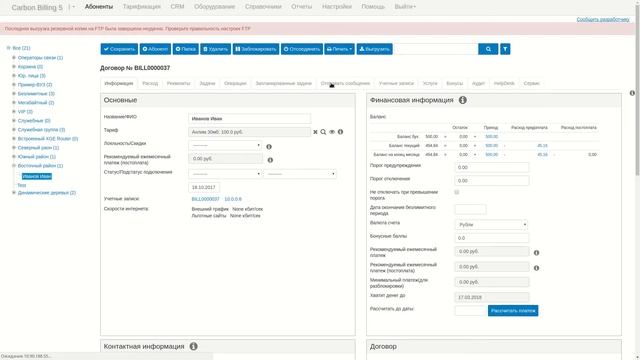Open tariff search via magnifier icon
The image size is (640, 360).
coord(323,132)
